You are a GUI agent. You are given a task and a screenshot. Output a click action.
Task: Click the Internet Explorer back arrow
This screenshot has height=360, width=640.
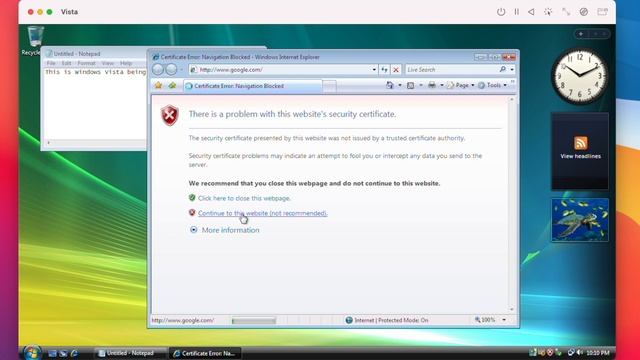pyautogui.click(x=158, y=69)
